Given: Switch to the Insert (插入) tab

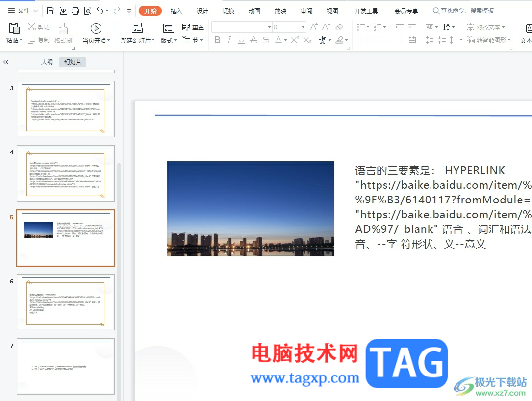Looking at the screenshot, I should (177, 11).
